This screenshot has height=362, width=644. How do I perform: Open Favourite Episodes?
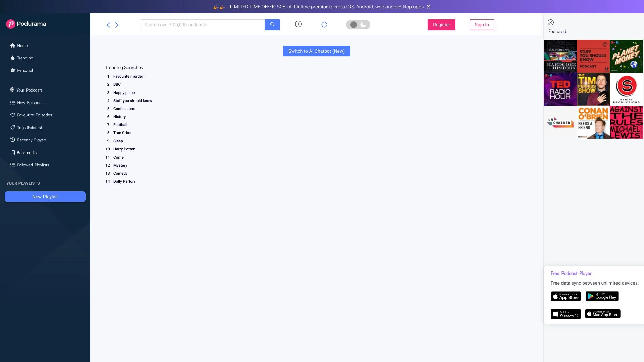tap(31, 115)
